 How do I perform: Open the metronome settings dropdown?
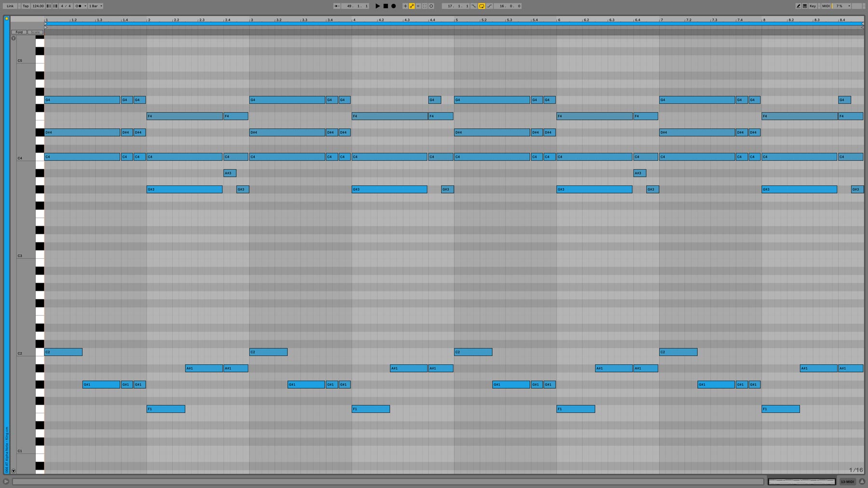(85, 6)
